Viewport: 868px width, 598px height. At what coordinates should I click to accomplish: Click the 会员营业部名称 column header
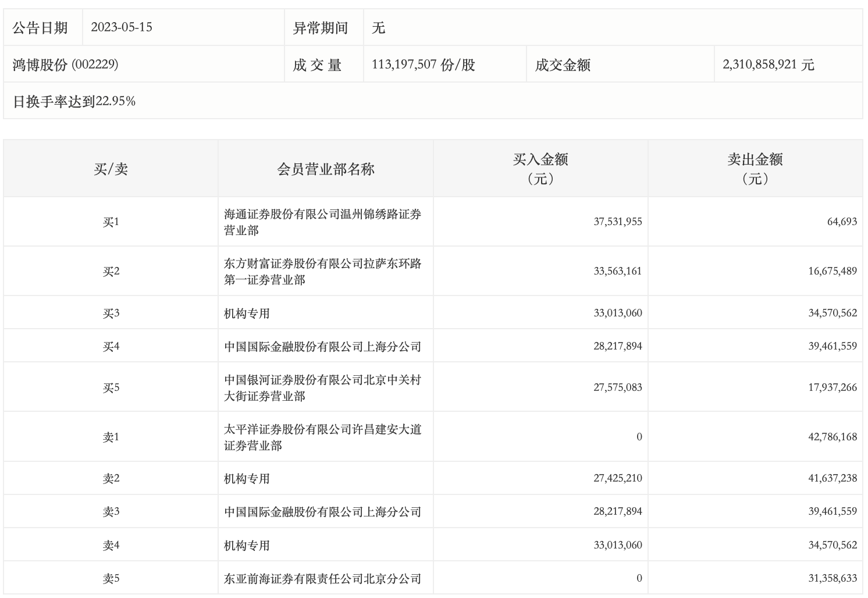[325, 169]
